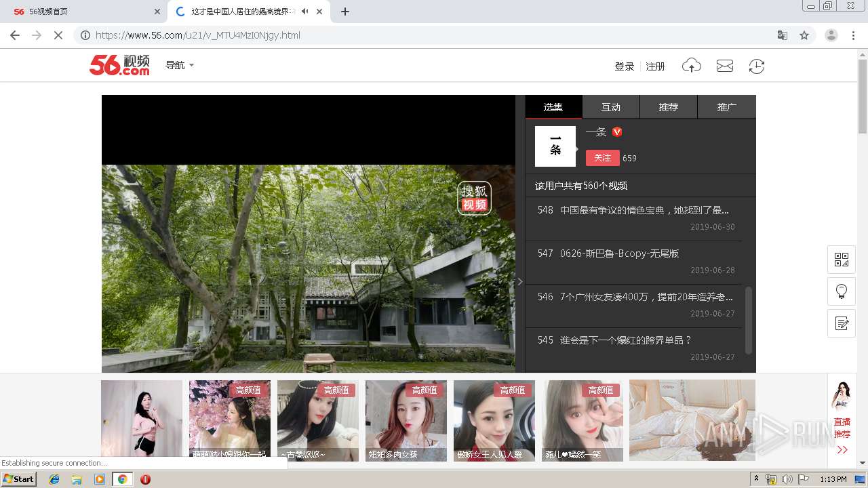Mute the audio-playing tab speaker icon

[305, 12]
